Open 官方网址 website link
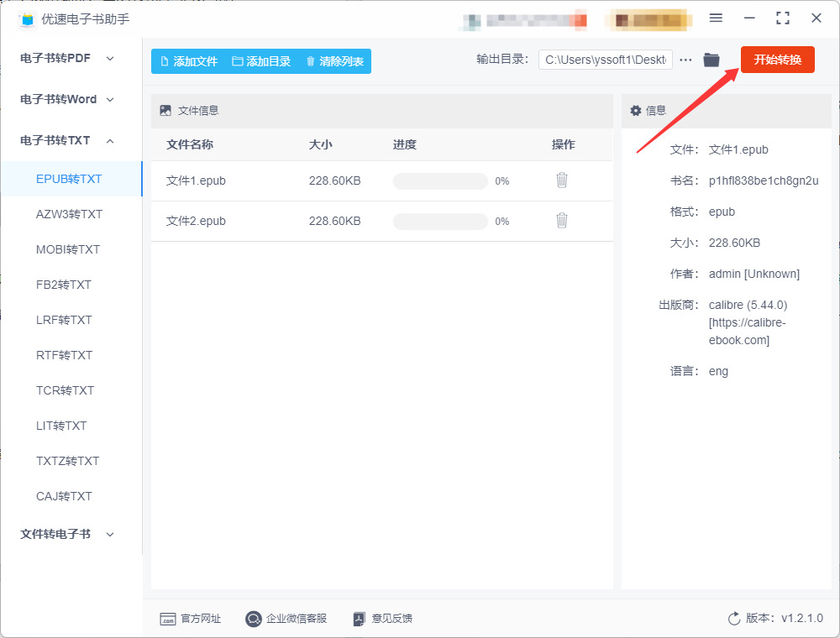Image resolution: width=840 pixels, height=638 pixels. pyautogui.click(x=190, y=619)
